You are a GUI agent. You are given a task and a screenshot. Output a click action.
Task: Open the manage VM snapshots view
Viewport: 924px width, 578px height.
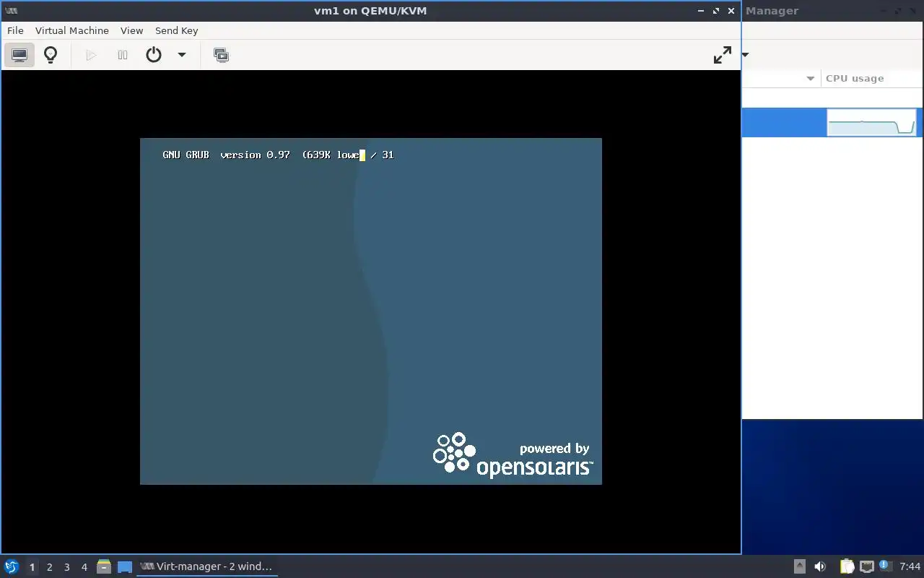[222, 55]
